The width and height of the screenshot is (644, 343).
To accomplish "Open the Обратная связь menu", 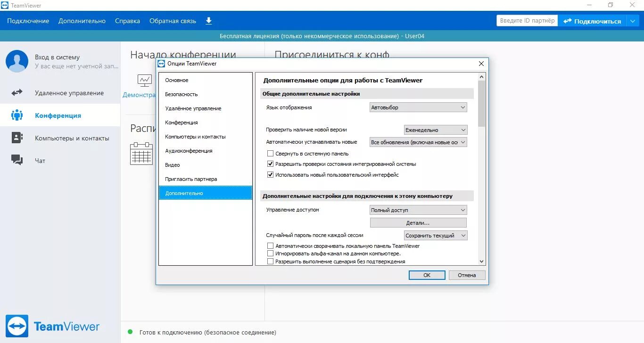I will [173, 21].
